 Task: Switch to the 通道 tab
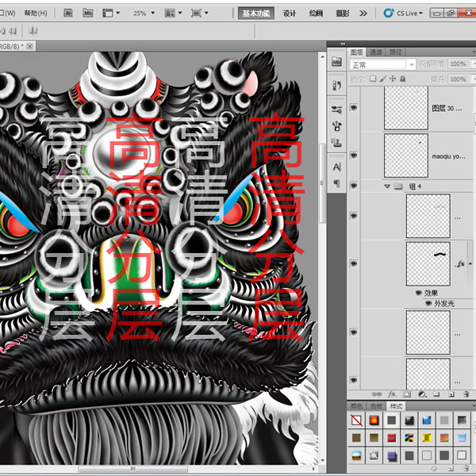tap(376, 52)
